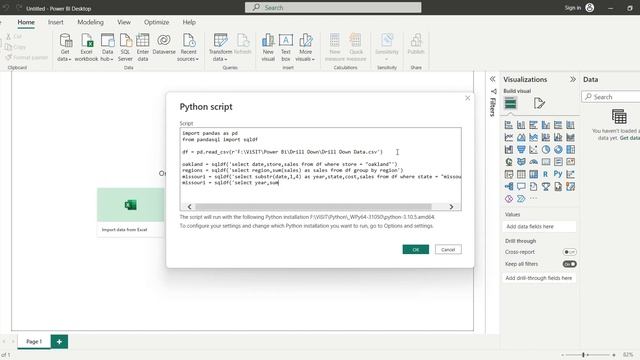Select the Page 1 tab

34,341
